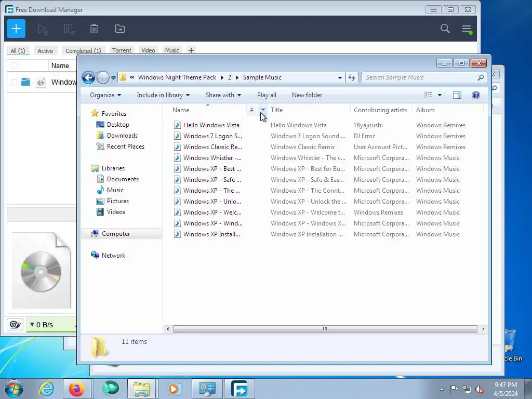The height and width of the screenshot is (399, 532).
Task: Tick the checkbox beside the Window download row
Action: click(14, 82)
